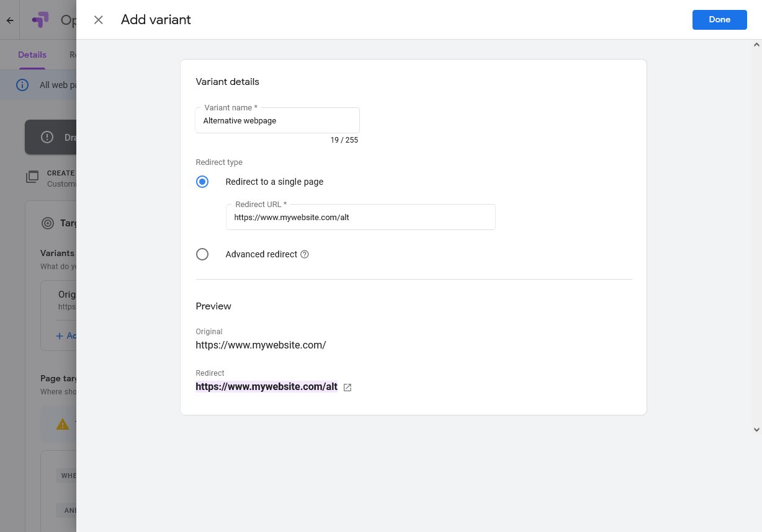Click the Draft status alert icon
Viewport: 762px width, 532px height.
tap(47, 137)
